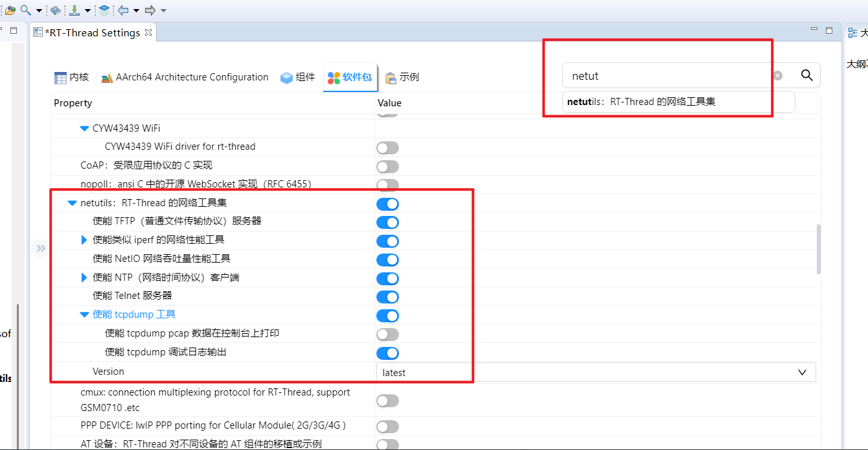Click the Property column header
868x450 pixels.
click(73, 103)
